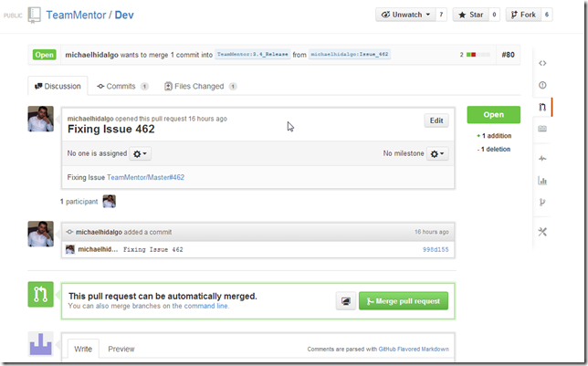588x366 pixels.
Task: Open the Issues sidebar icon
Action: (542, 85)
